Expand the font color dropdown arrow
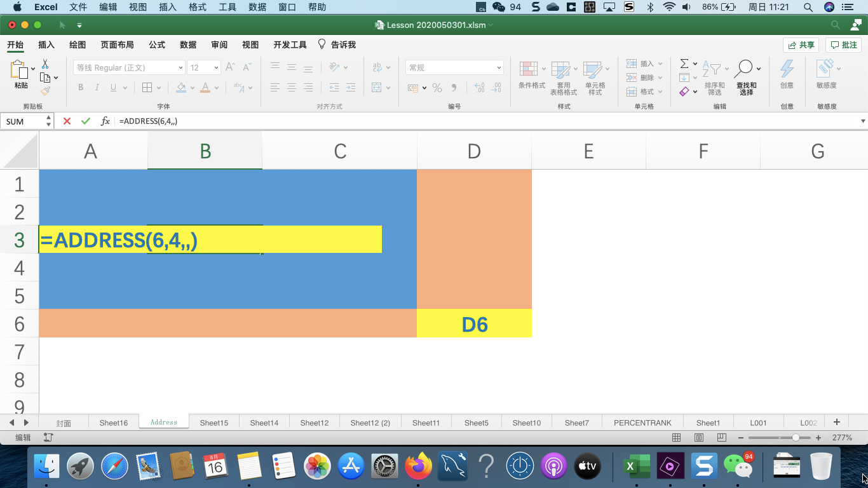Screen dimensions: 868x488 click(217, 88)
